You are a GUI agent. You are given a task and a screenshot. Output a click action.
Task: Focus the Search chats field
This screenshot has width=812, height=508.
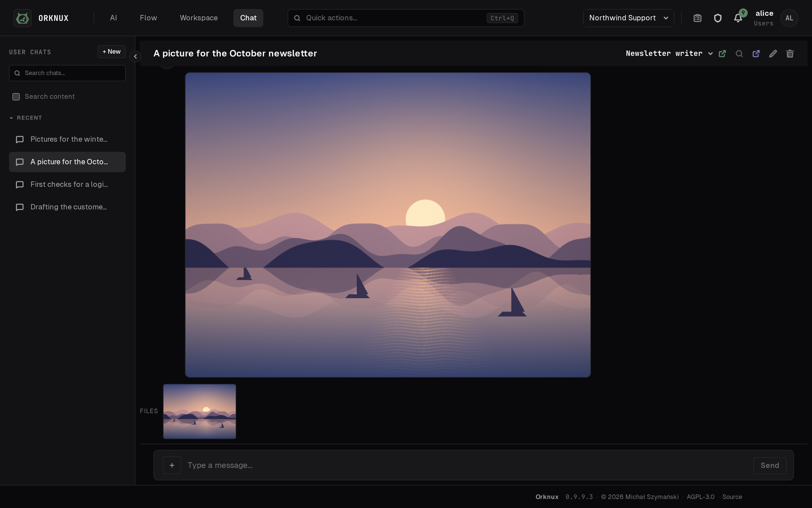pyautogui.click(x=67, y=73)
